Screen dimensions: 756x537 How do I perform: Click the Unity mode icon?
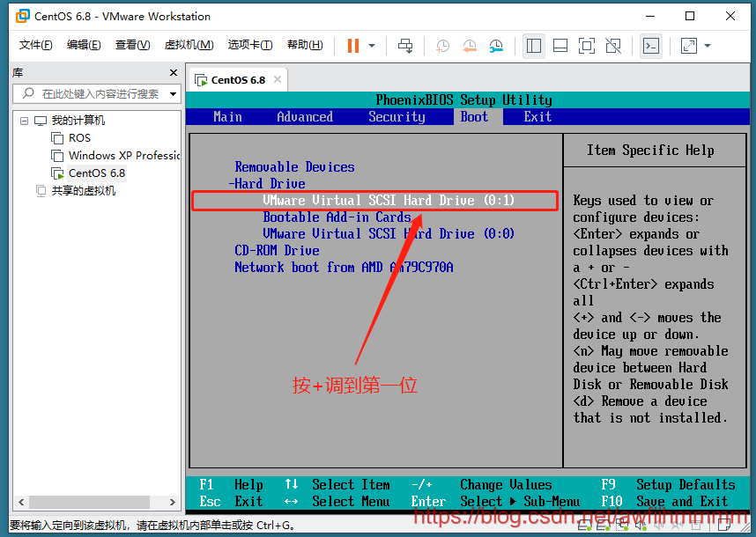click(613, 46)
